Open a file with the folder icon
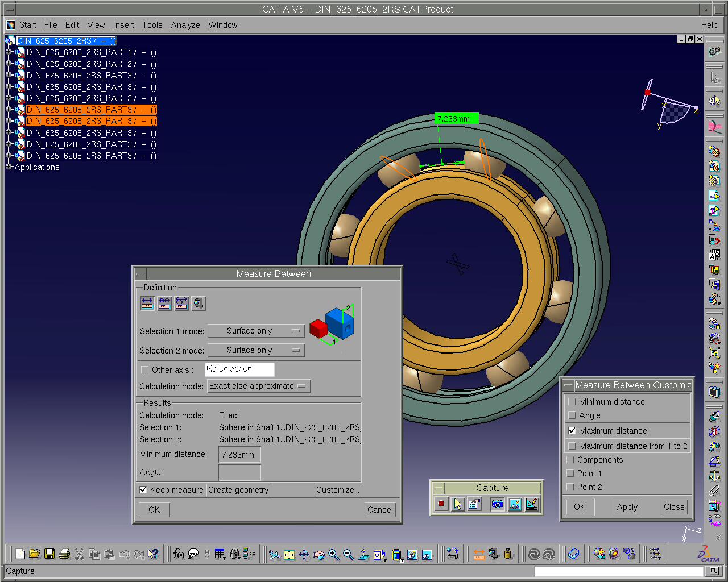This screenshot has width=728, height=582. (x=35, y=554)
